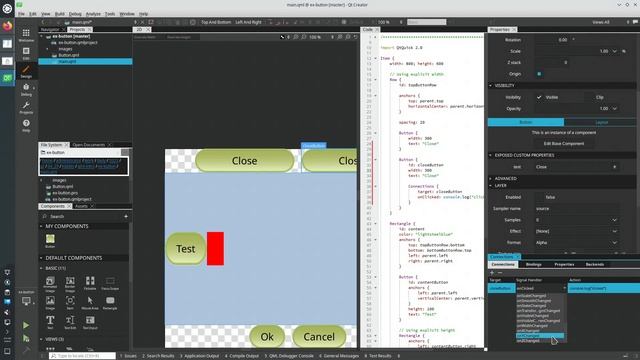This screenshot has height=360, width=640.
Task: Switch to Design mode
Action: click(x=26, y=71)
